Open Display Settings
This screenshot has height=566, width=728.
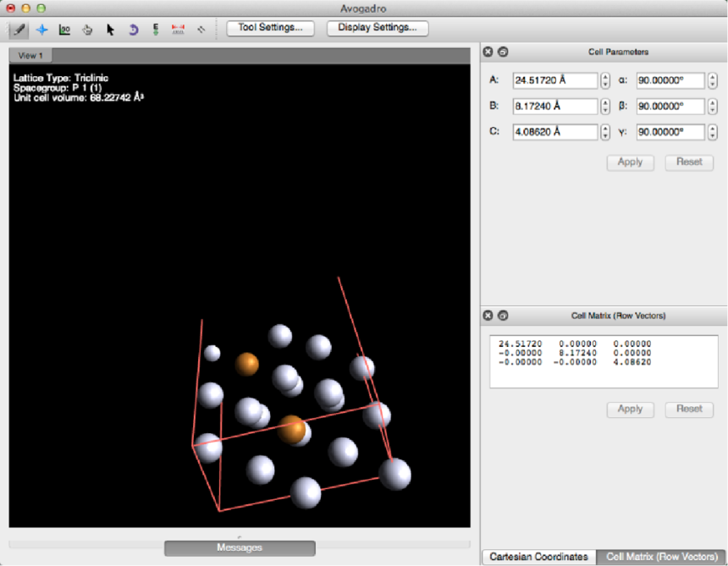click(377, 28)
